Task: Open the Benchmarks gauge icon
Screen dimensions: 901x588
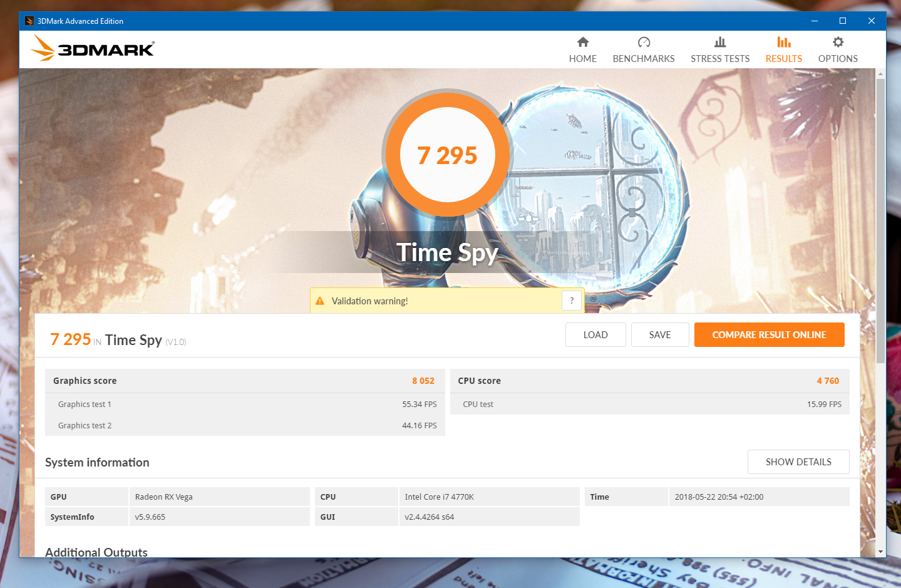Action: [644, 42]
